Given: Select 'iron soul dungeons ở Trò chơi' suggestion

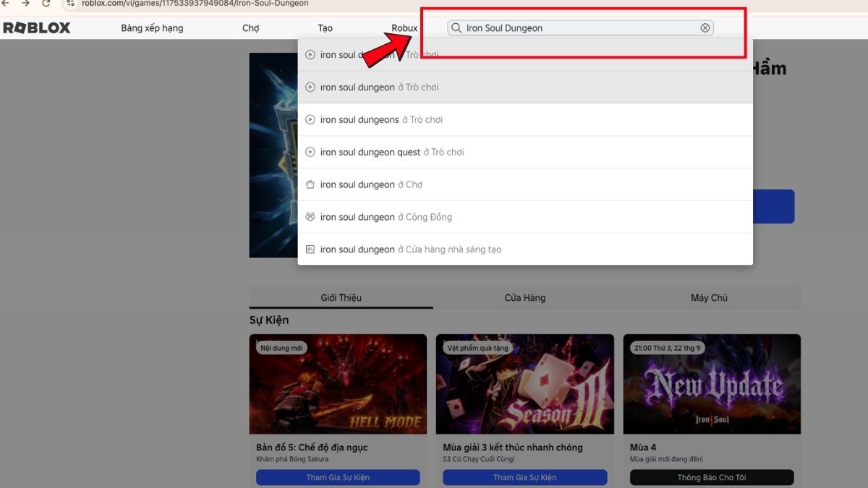Looking at the screenshot, I should click(x=525, y=120).
